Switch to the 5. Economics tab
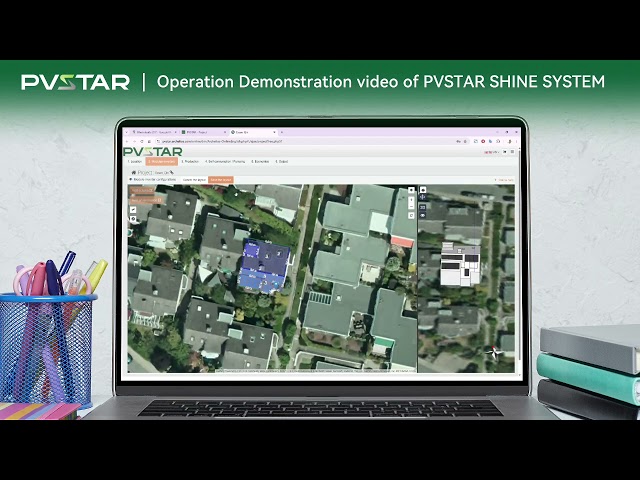640x480 pixels. pos(260,162)
